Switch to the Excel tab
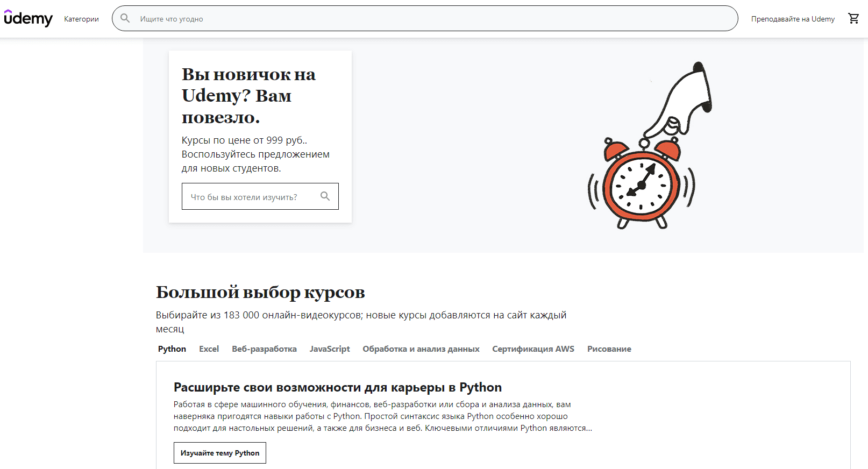Image resolution: width=868 pixels, height=469 pixels. [209, 349]
